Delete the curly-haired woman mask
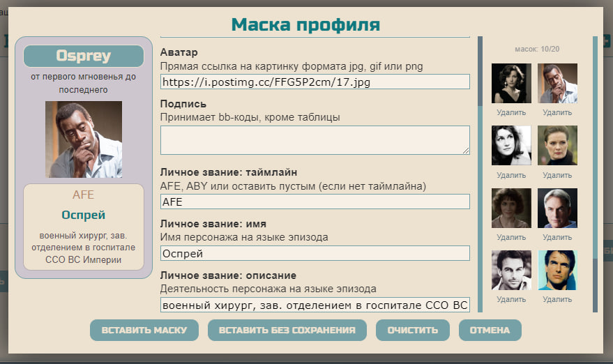613x364 pixels. click(x=511, y=237)
